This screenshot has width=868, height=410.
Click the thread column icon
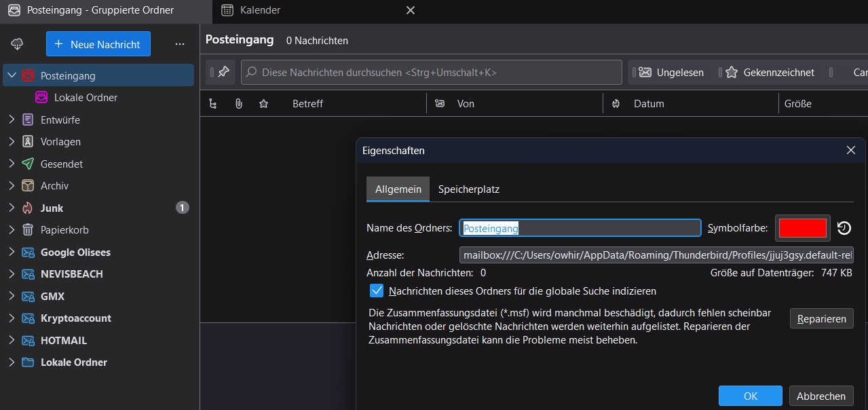click(x=213, y=104)
